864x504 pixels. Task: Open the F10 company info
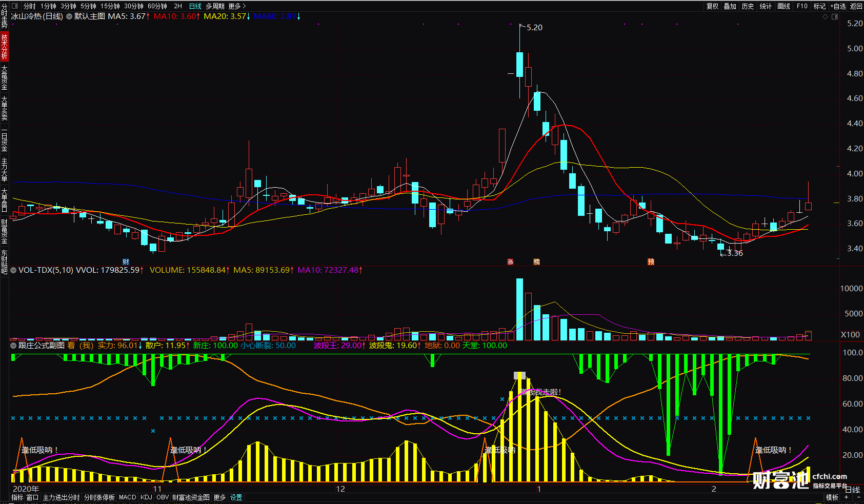[802, 6]
